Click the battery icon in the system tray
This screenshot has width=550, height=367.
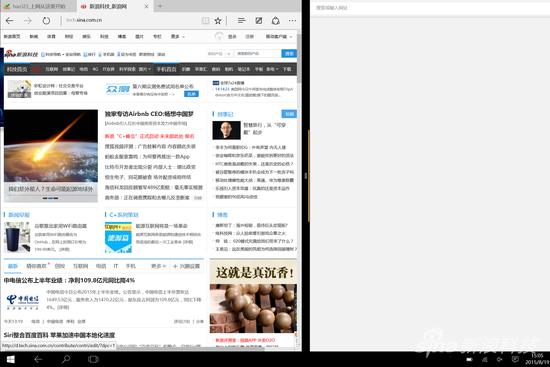click(x=469, y=359)
